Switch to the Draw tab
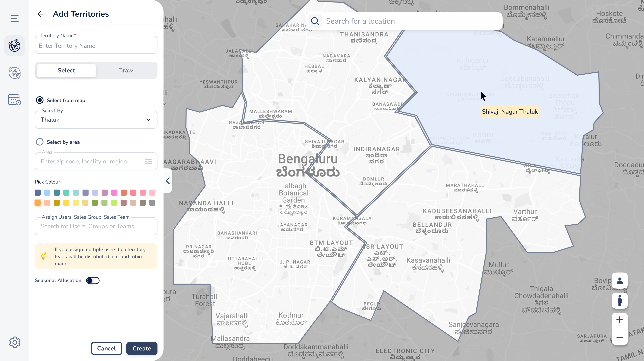The width and height of the screenshot is (644, 361). pos(125,70)
